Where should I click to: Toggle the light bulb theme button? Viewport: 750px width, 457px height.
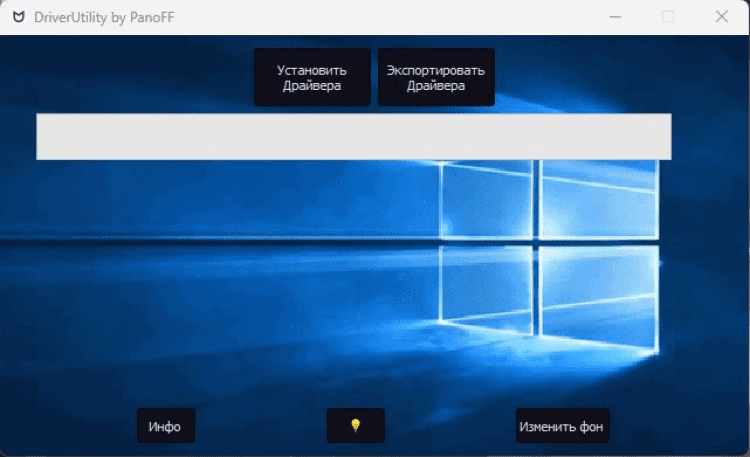355,425
